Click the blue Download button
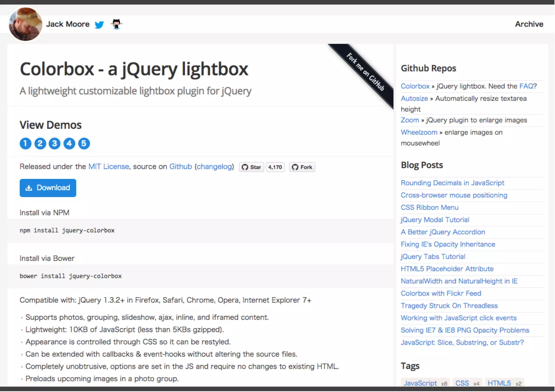 (48, 188)
